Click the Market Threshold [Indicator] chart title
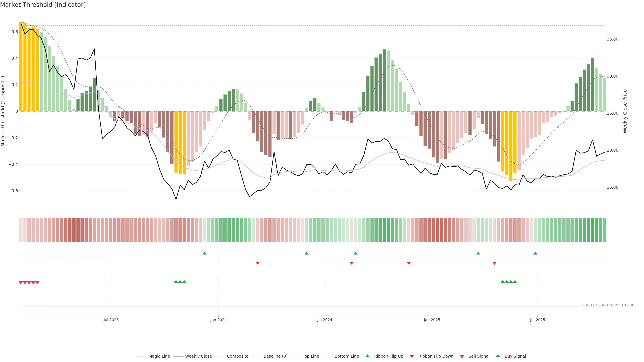The image size is (644, 362). pos(43,5)
